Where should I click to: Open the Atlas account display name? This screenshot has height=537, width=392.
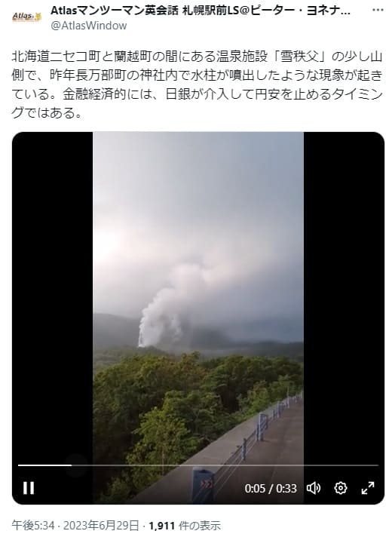(201, 11)
